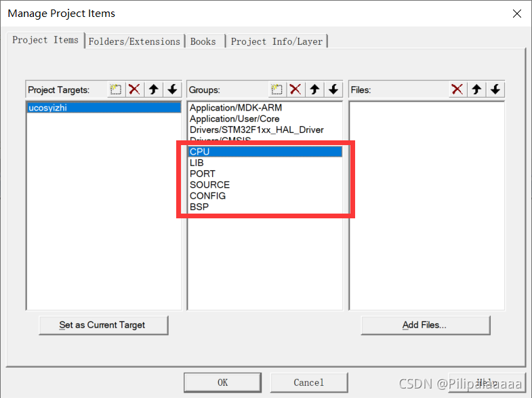Select the SOURCE group
The height and width of the screenshot is (398, 532).
coord(265,185)
